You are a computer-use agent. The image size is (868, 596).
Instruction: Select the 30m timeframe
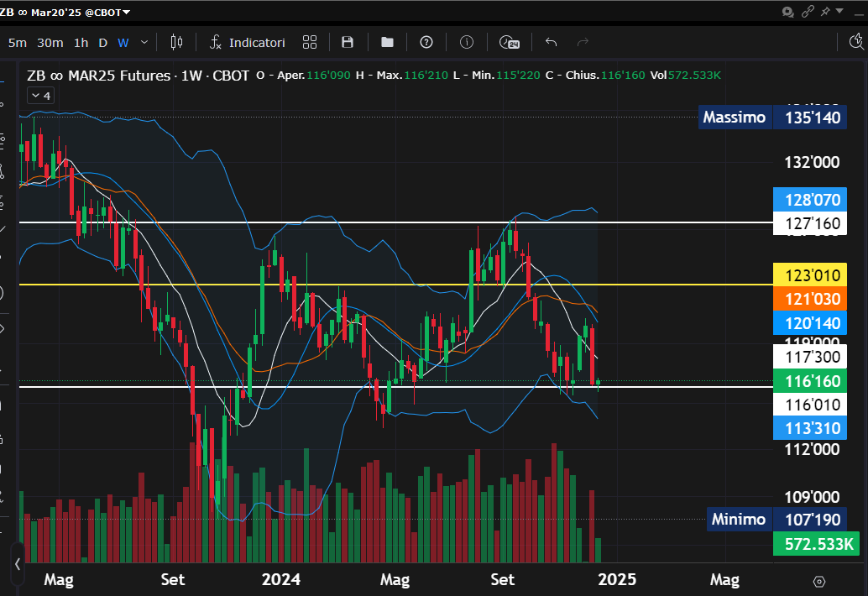pos(50,42)
